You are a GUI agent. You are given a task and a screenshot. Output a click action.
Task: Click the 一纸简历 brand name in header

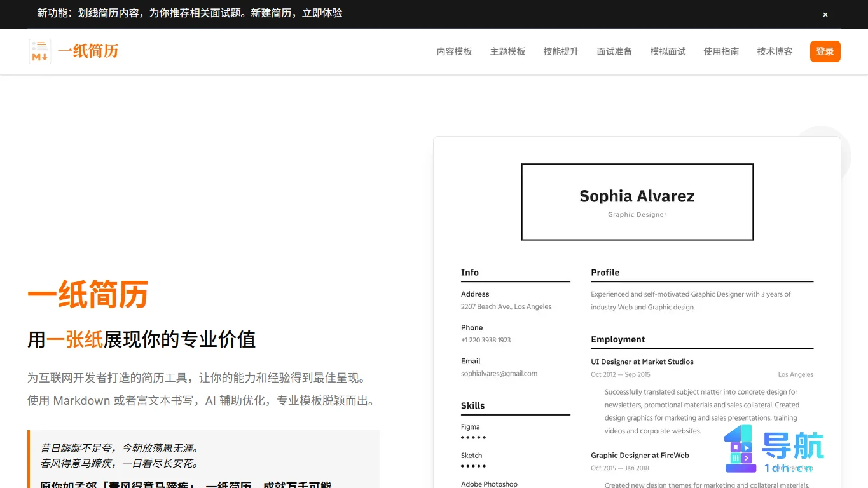88,51
